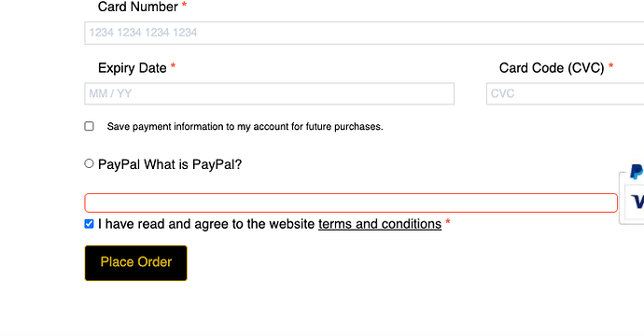644x336 pixels.
Task: Select the PayPal payment radio button
Action: point(89,163)
